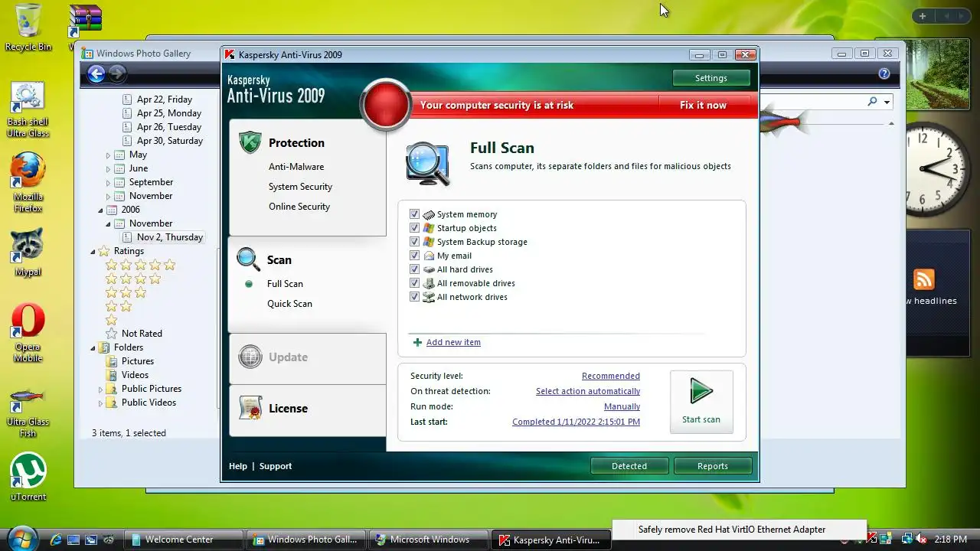Open the License section
The width and height of the screenshot is (980, 551).
coord(288,408)
